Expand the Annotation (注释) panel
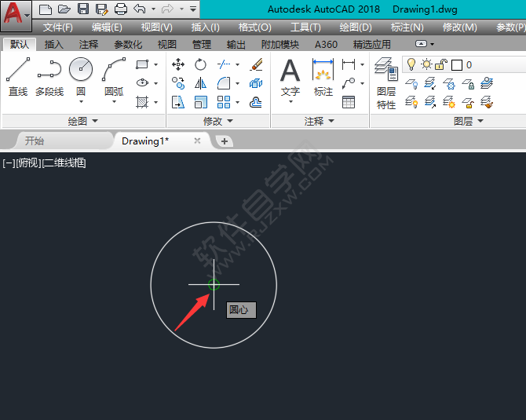The image size is (526, 420). click(x=319, y=121)
